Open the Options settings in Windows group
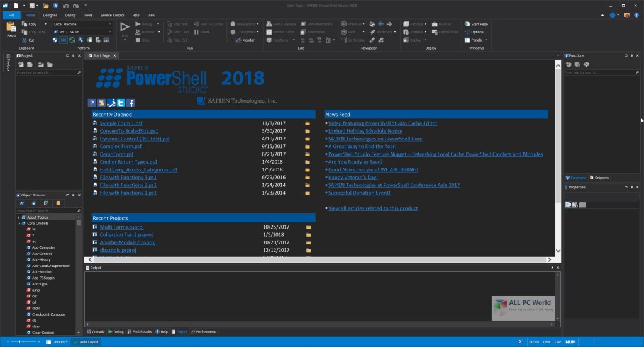The height and width of the screenshot is (347, 644). [x=474, y=32]
